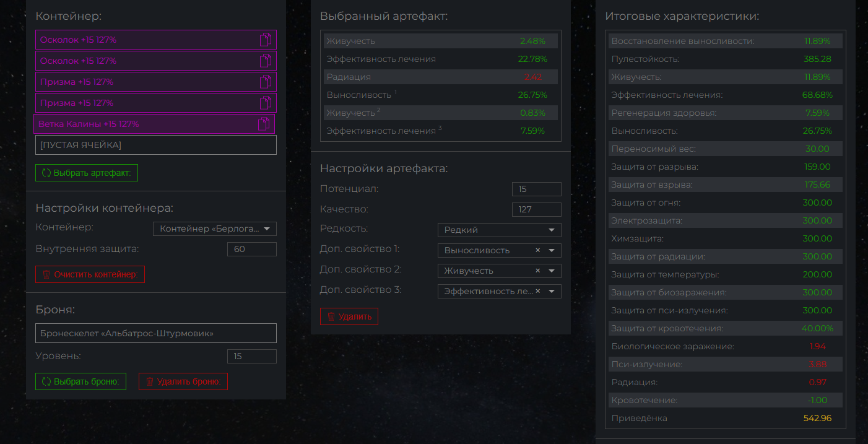Expand Доп. свойство 3 dropdown arrow
Image resolution: width=868 pixels, height=444 pixels.
551,291
